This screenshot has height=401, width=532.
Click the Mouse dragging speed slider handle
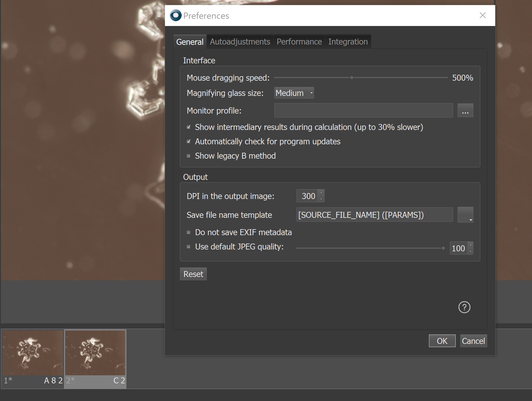click(x=352, y=78)
